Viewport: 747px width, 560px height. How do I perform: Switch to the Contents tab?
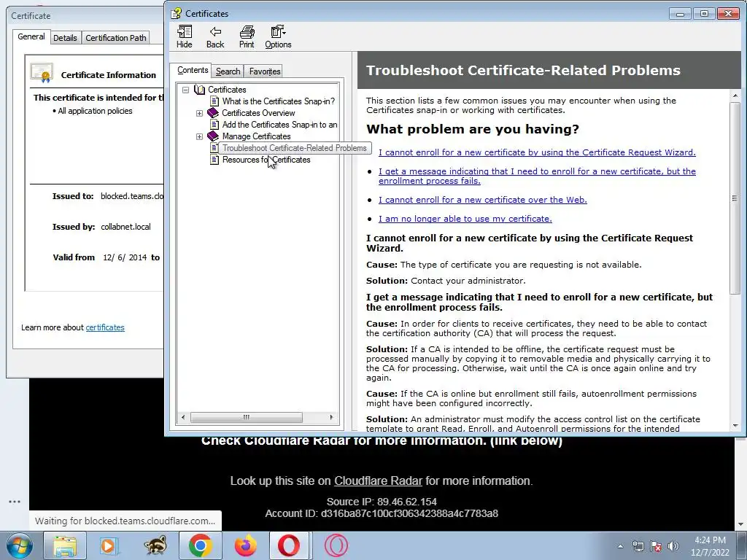193,71
